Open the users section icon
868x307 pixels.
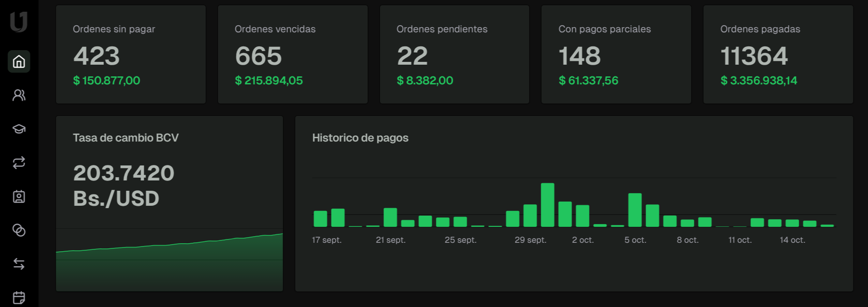point(19,95)
